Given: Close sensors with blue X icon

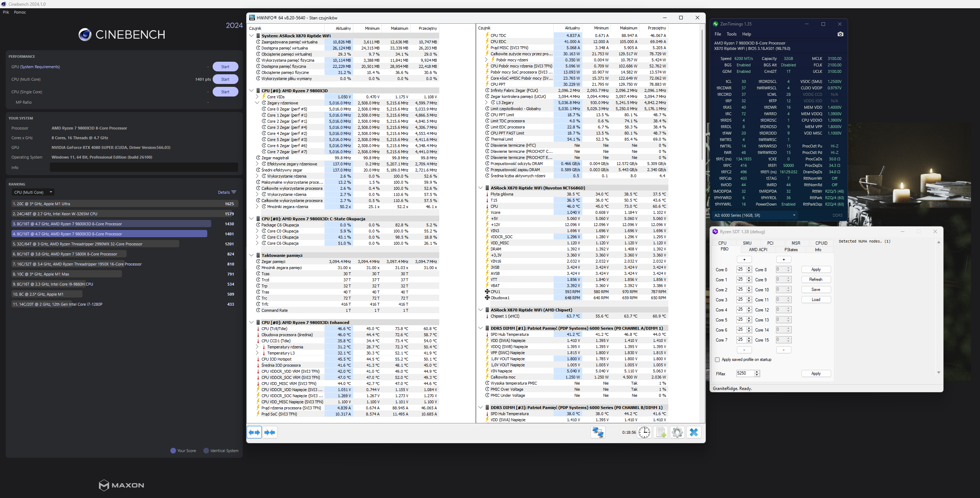Looking at the screenshot, I should pos(694,432).
